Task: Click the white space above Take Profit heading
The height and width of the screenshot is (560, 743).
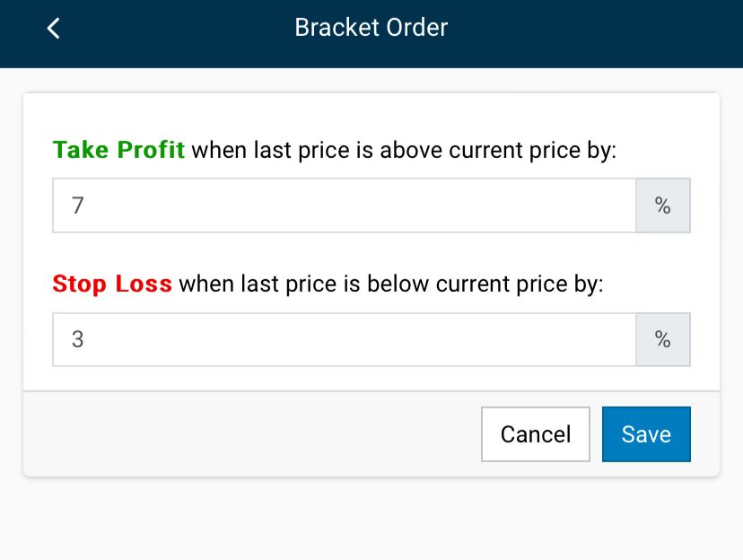Action: click(371, 115)
